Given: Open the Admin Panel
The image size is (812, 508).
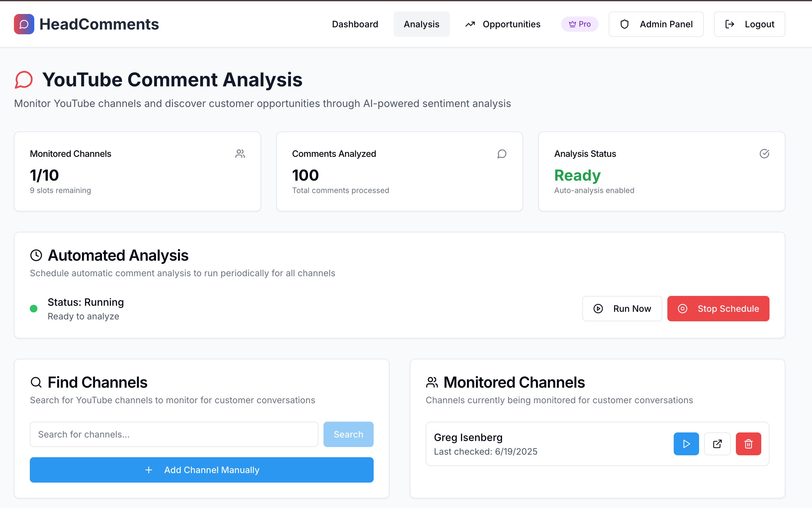Looking at the screenshot, I should [656, 24].
